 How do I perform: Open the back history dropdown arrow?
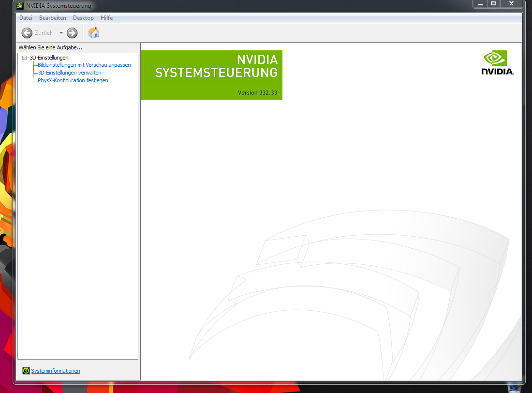point(61,33)
